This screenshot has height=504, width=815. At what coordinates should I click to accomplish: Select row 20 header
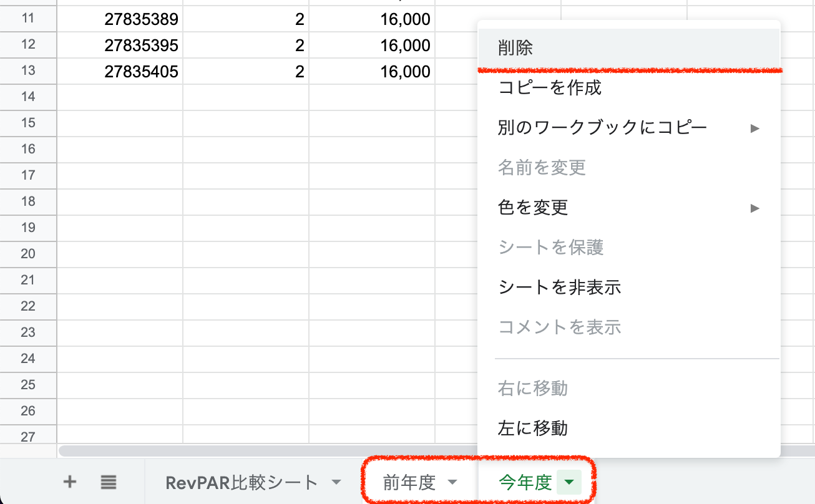click(x=28, y=254)
